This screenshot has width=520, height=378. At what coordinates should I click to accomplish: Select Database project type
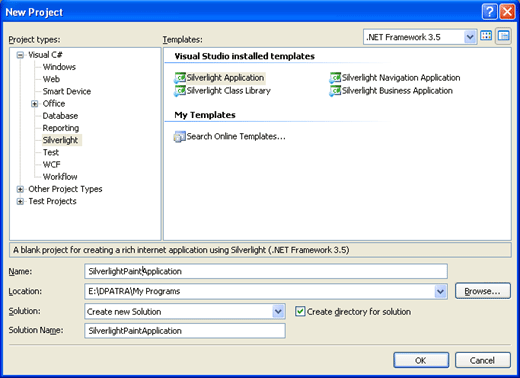60,116
